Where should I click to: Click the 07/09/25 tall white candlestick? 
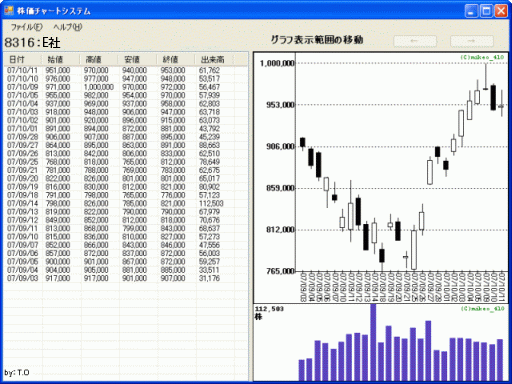point(414,250)
